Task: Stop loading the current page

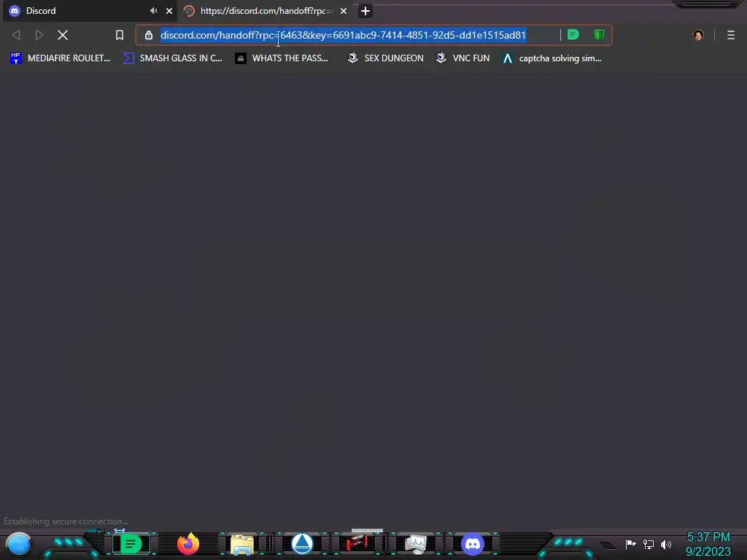Action: tap(63, 35)
